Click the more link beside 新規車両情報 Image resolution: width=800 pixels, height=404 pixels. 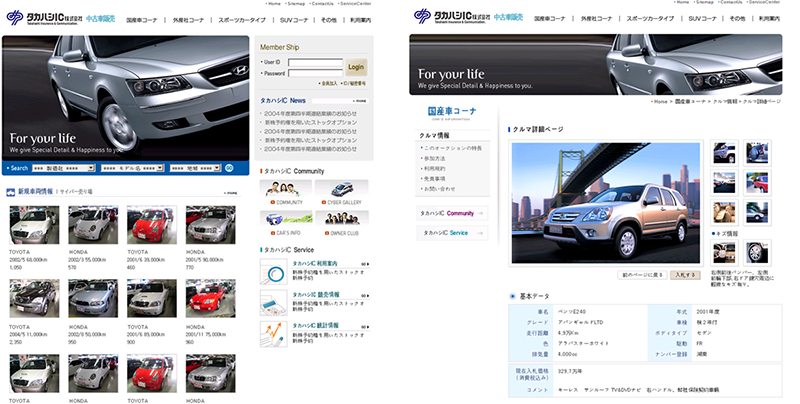[231, 193]
